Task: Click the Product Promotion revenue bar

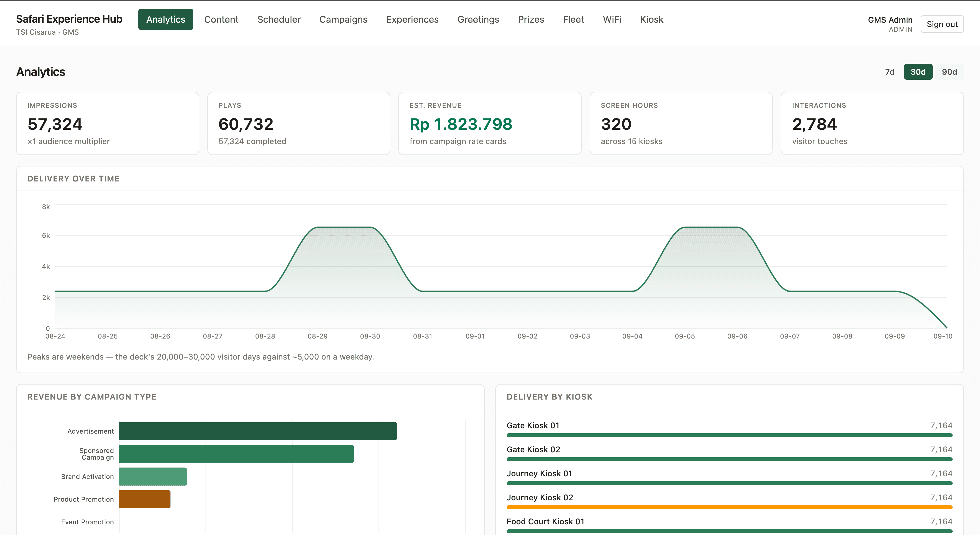Action: point(145,499)
